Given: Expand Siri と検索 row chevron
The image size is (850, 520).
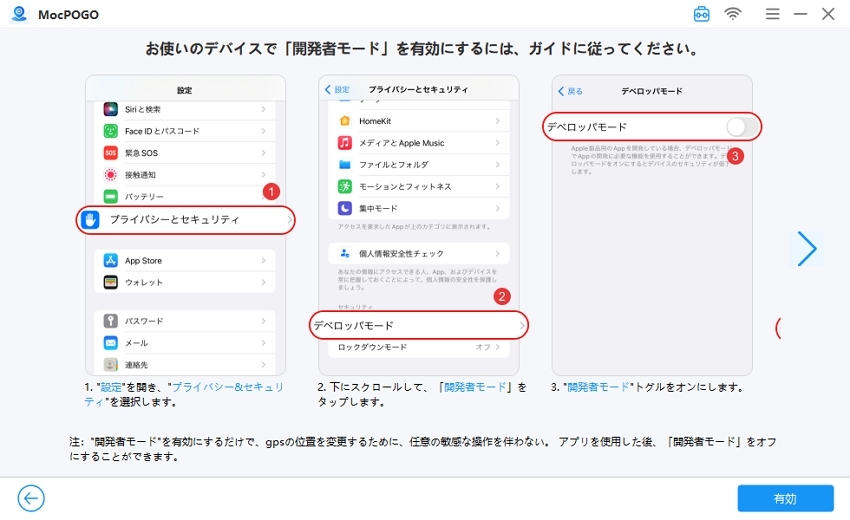Looking at the screenshot, I should point(263,109).
